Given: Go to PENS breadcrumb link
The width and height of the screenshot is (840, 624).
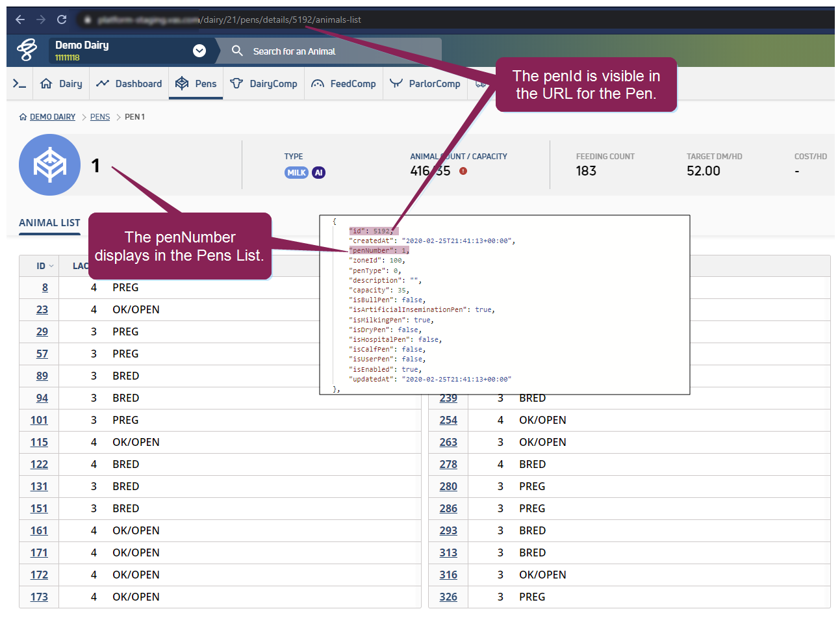Looking at the screenshot, I should [x=100, y=117].
